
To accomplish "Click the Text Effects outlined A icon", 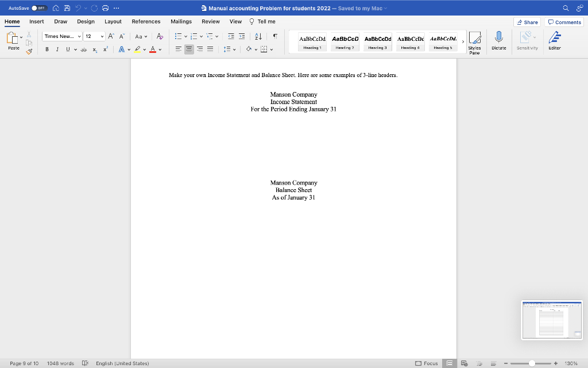I will [122, 49].
